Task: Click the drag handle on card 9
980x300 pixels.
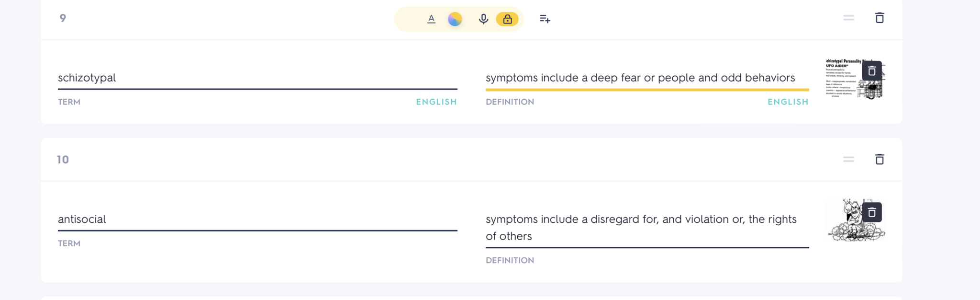Action: pos(848,18)
